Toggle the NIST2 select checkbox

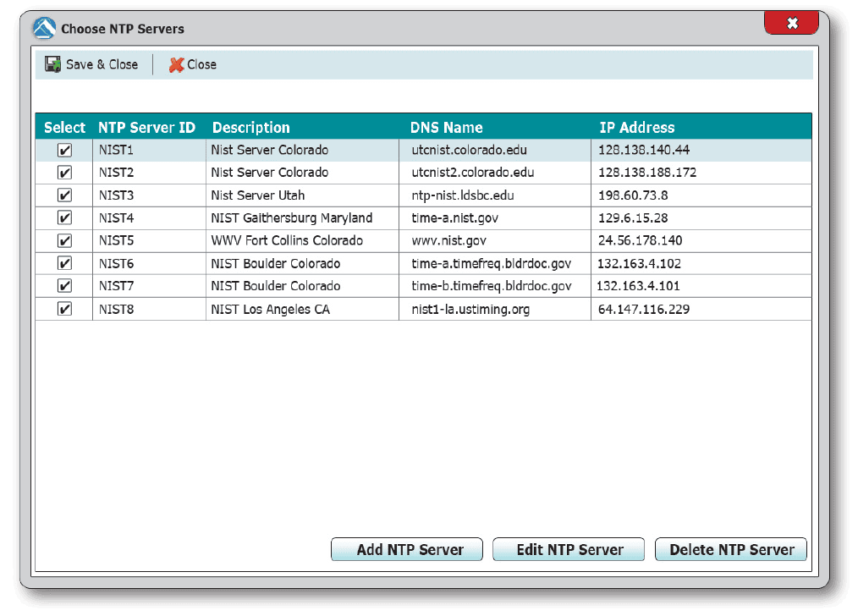click(x=64, y=173)
